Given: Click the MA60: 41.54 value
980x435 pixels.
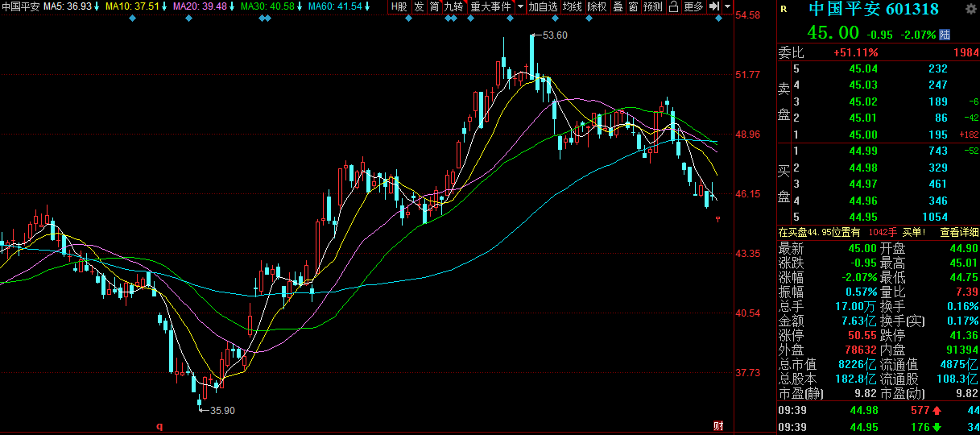Looking at the screenshot, I should [337, 6].
